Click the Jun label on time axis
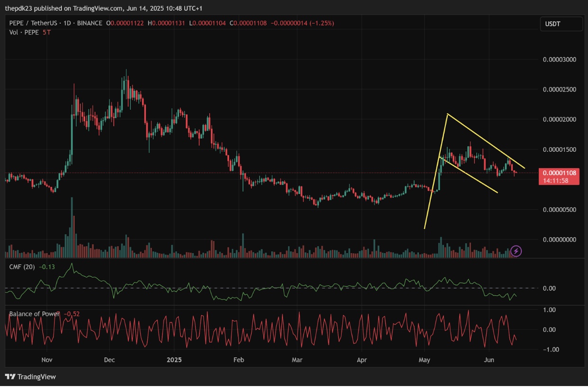The height and width of the screenshot is (387, 588). [x=489, y=360]
